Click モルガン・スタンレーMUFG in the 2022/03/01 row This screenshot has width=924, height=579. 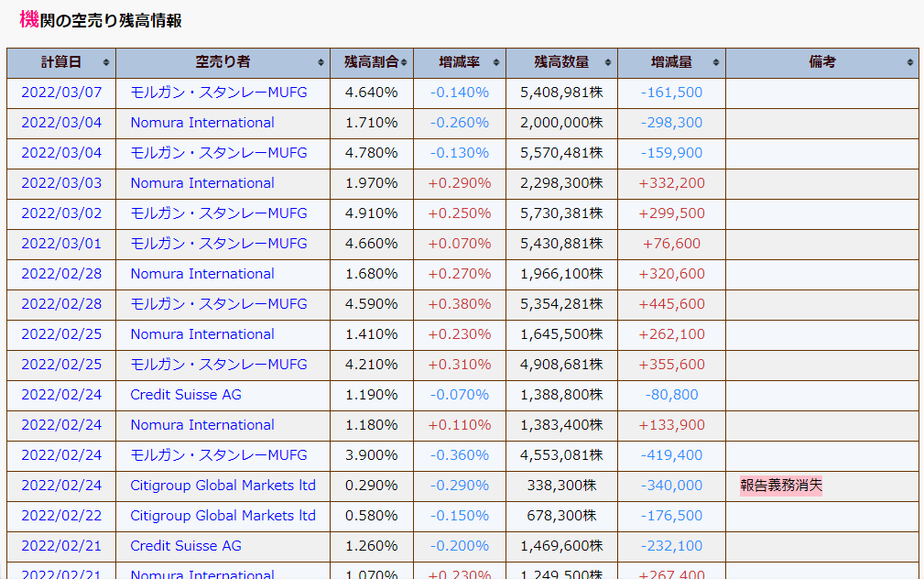[219, 244]
